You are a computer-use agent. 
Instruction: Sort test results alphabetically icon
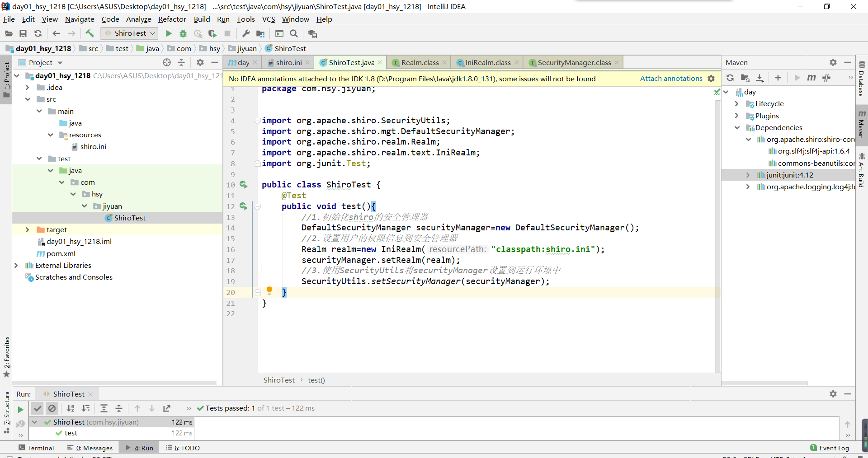click(x=71, y=408)
